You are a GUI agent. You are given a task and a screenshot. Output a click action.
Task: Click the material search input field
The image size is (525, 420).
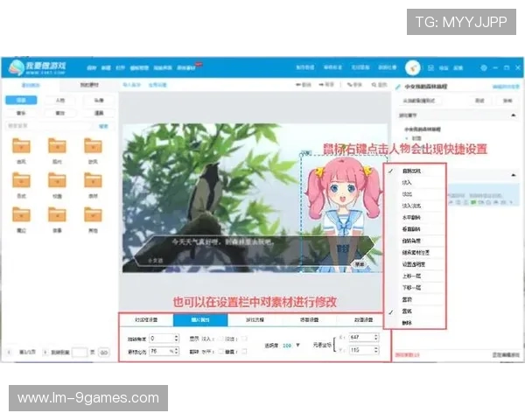pyautogui.click(x=49, y=126)
